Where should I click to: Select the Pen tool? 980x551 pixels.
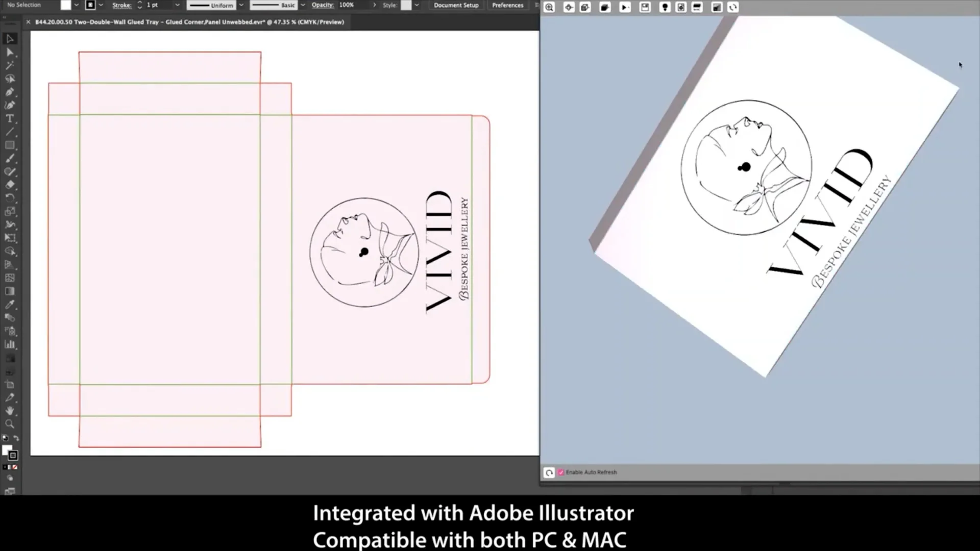point(10,92)
